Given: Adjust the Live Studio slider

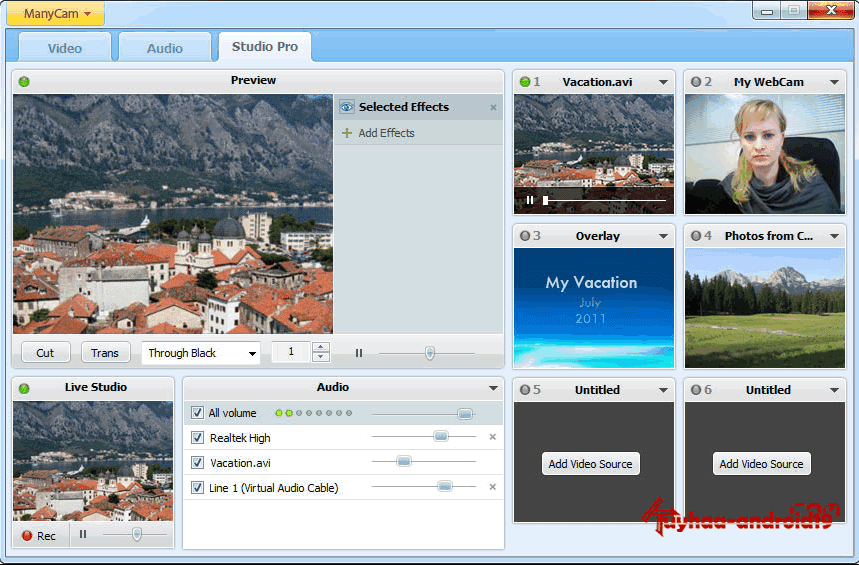Looking at the screenshot, I should click(x=137, y=534).
